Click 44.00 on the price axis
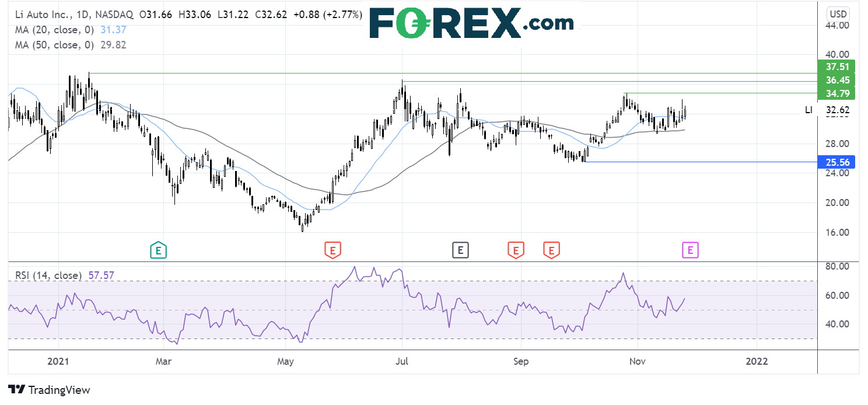 [837, 26]
